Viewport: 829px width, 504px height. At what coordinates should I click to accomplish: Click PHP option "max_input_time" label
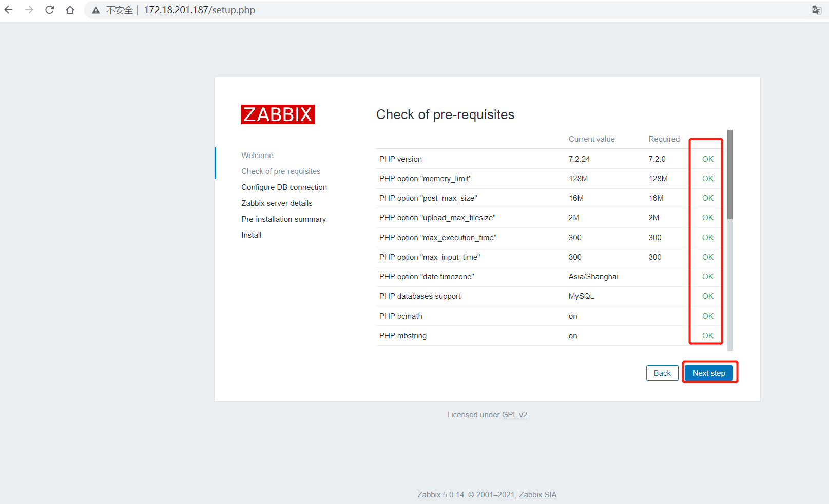[x=430, y=257]
